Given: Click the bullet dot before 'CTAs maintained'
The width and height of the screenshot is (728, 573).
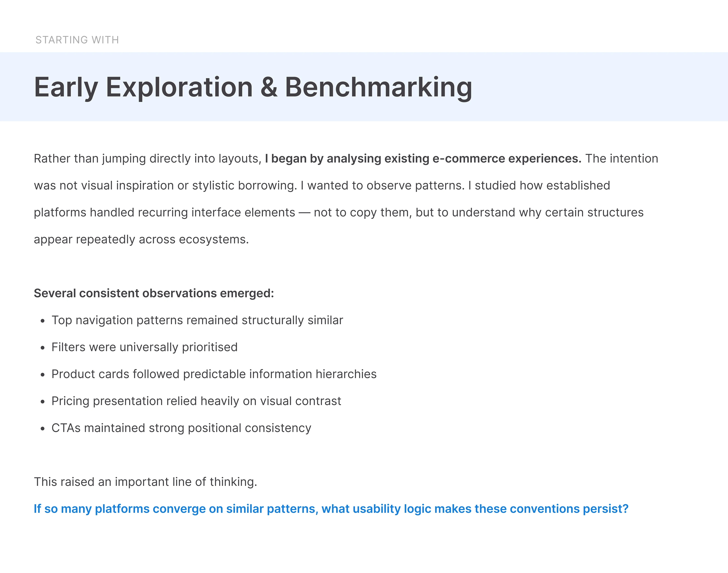Looking at the screenshot, I should pos(42,429).
